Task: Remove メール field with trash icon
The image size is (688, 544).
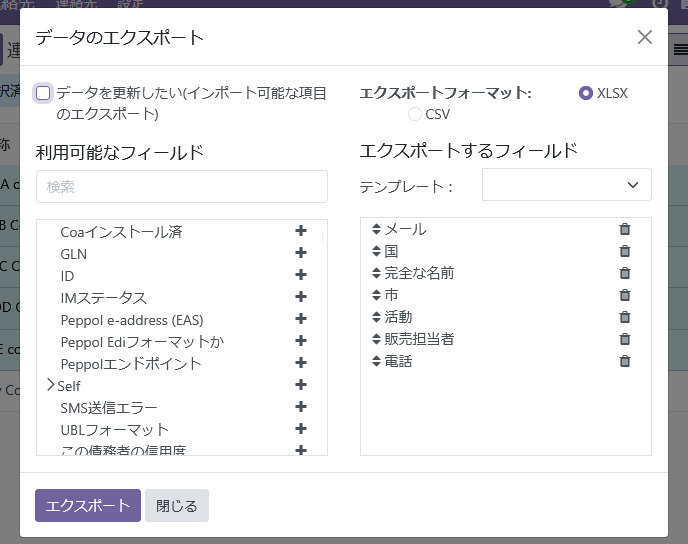Action: [x=625, y=229]
